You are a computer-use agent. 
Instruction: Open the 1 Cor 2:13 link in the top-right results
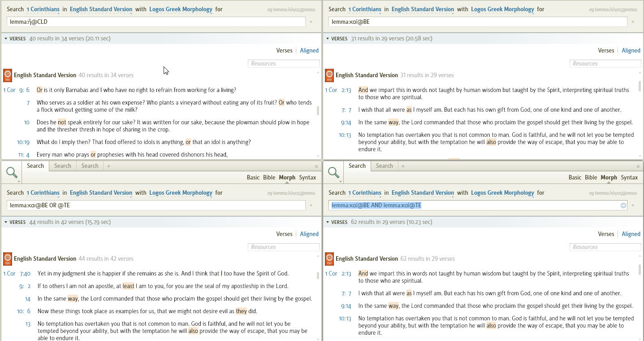338,90
